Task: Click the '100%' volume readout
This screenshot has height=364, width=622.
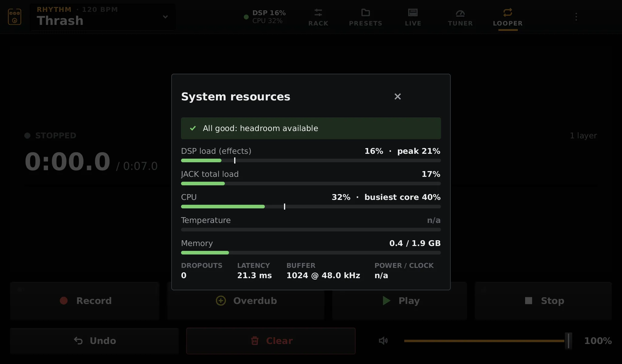Action: [x=598, y=341]
